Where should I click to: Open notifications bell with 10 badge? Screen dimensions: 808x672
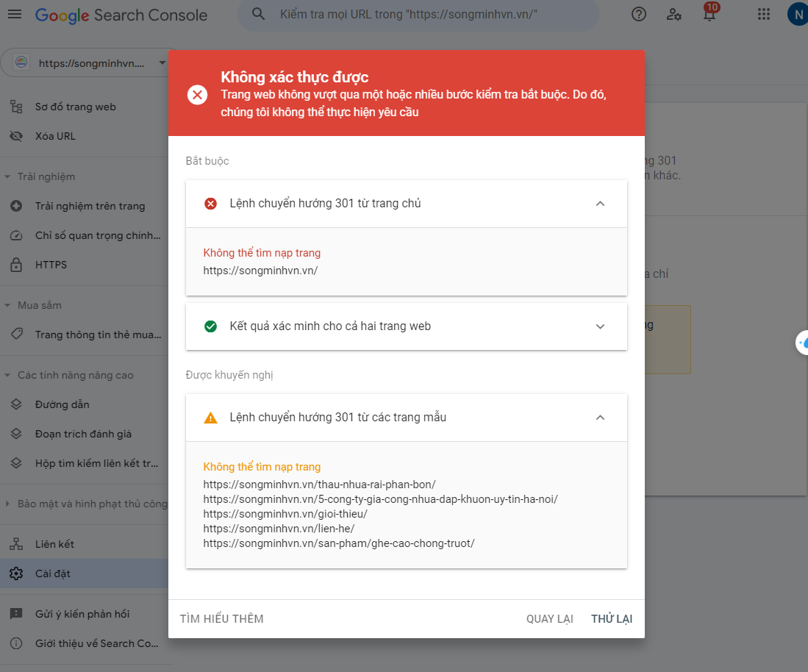click(709, 12)
